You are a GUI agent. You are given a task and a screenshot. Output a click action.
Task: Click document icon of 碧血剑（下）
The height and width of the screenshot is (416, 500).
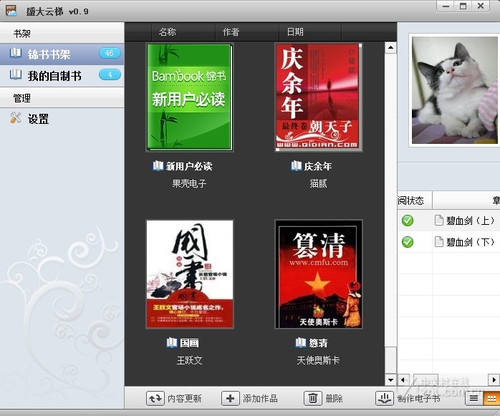pos(439,241)
